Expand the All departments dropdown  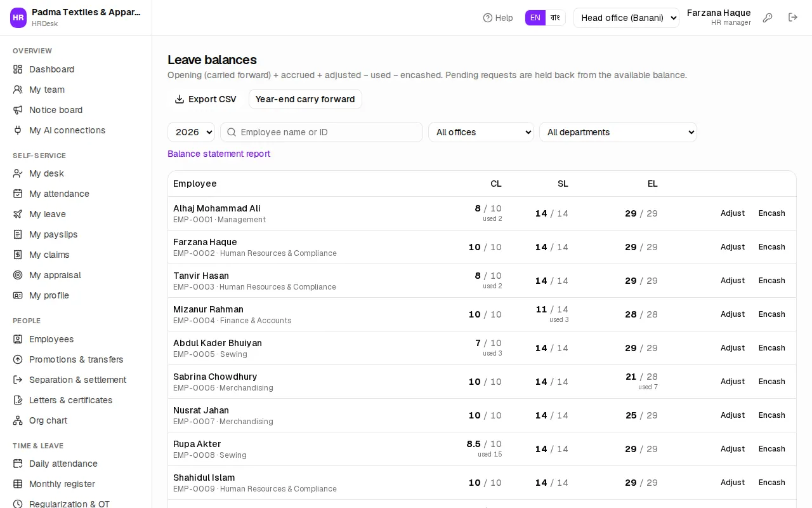(x=618, y=132)
